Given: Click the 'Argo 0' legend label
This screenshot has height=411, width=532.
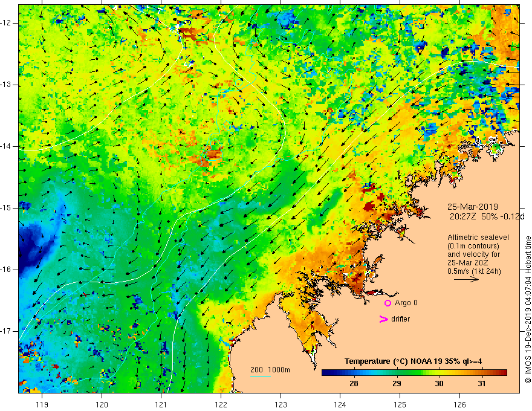Looking at the screenshot, I should [406, 303].
